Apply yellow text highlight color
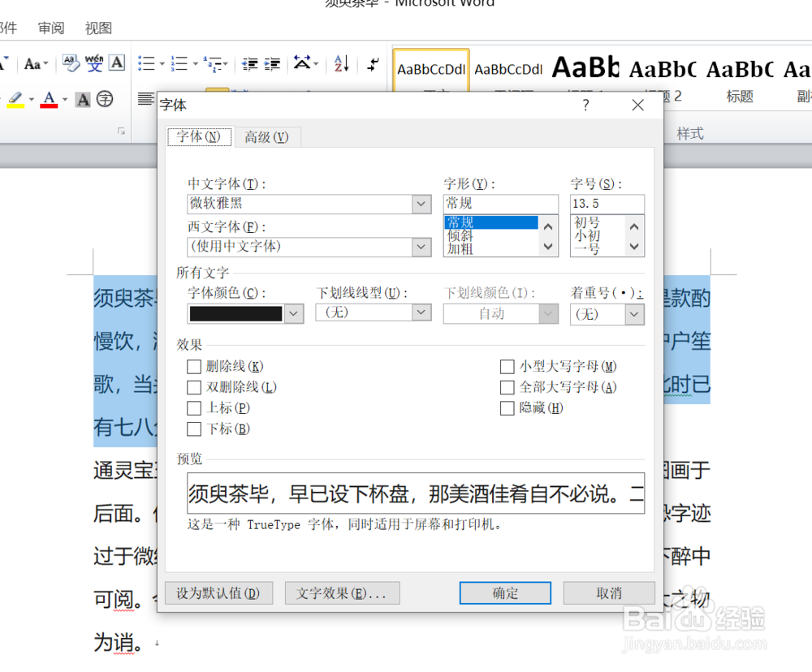This screenshot has height=672, width=812. 15,99
